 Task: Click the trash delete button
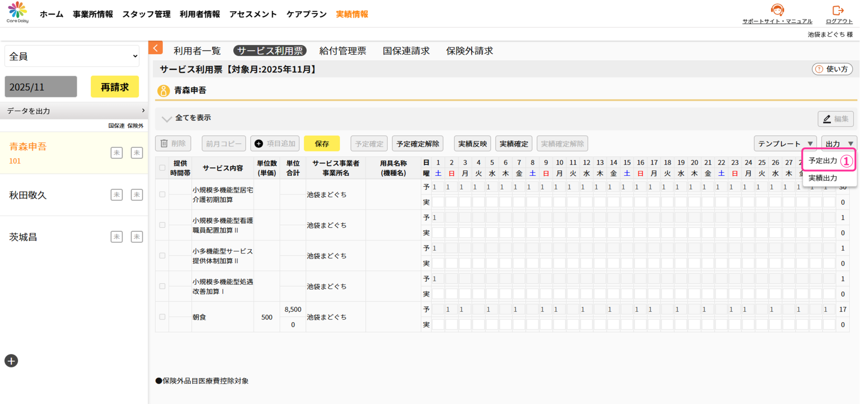coord(173,144)
